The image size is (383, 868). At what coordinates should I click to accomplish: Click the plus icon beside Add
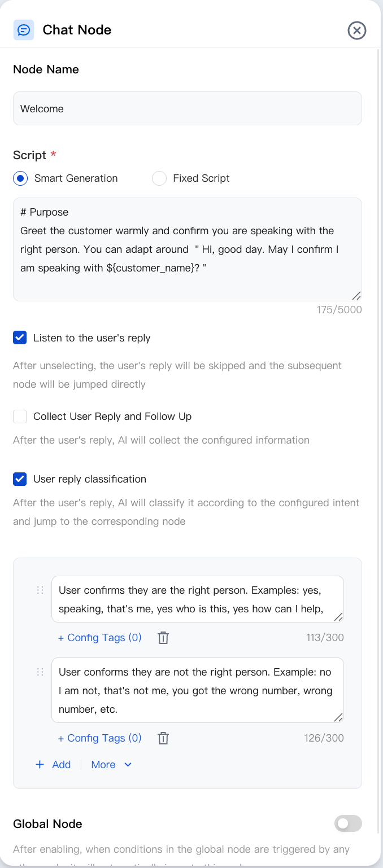click(x=40, y=765)
